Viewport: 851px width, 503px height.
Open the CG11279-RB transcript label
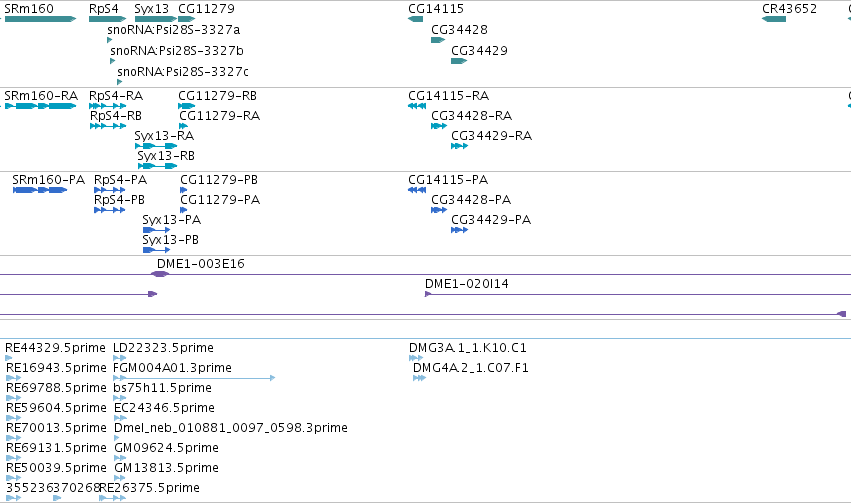pyautogui.click(x=218, y=95)
